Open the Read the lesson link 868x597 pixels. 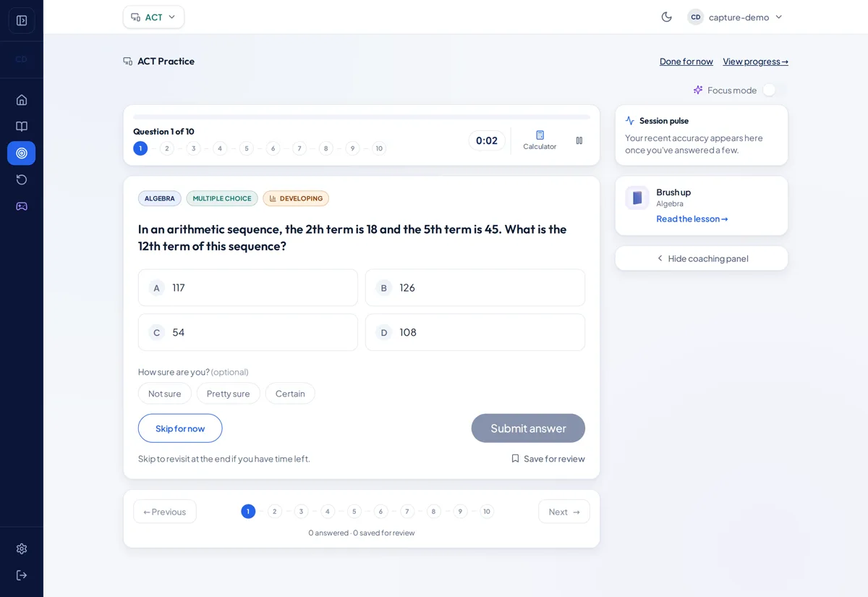click(x=692, y=219)
